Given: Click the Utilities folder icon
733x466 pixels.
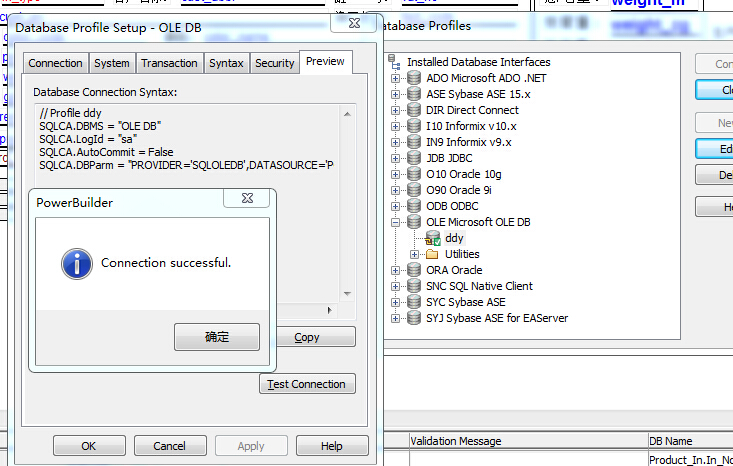Looking at the screenshot, I should coord(432,254).
